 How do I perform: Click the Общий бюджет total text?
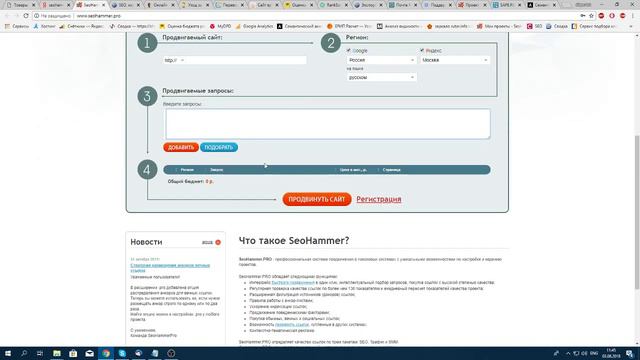(x=190, y=181)
